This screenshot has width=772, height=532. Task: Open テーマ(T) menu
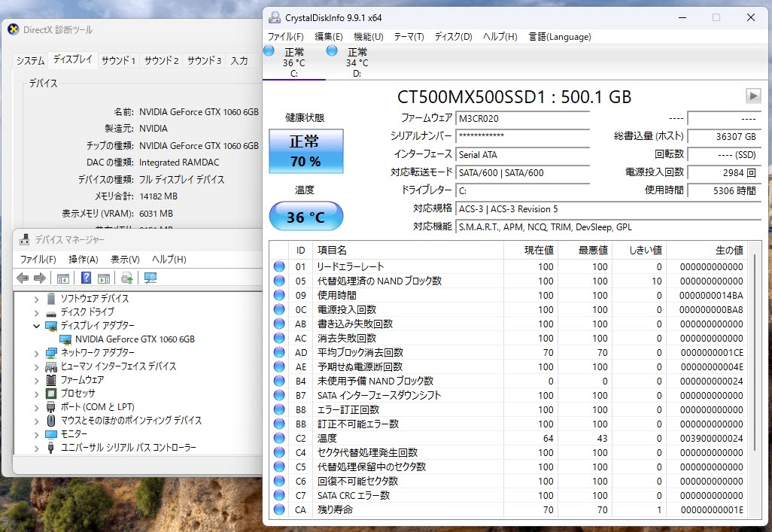pyautogui.click(x=409, y=36)
